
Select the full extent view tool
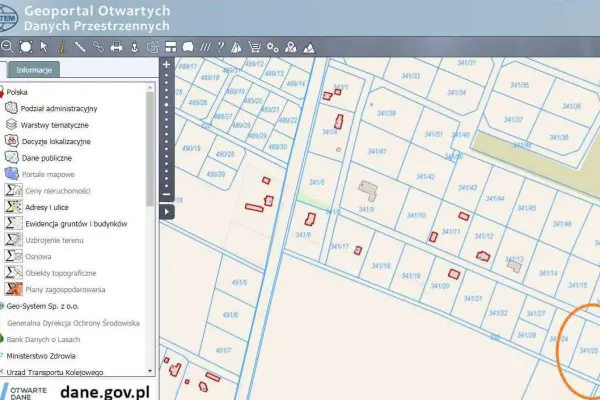pos(26,47)
